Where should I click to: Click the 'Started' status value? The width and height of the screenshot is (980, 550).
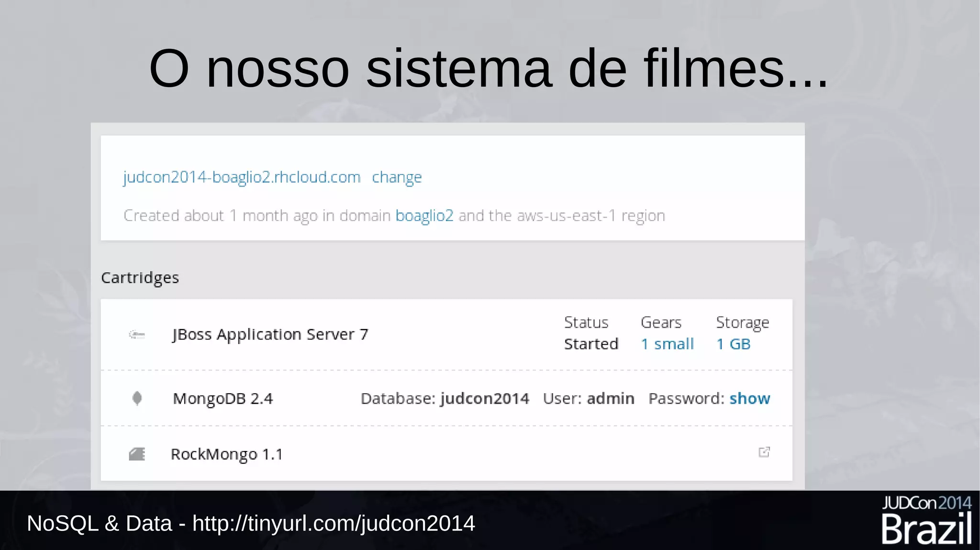(591, 344)
